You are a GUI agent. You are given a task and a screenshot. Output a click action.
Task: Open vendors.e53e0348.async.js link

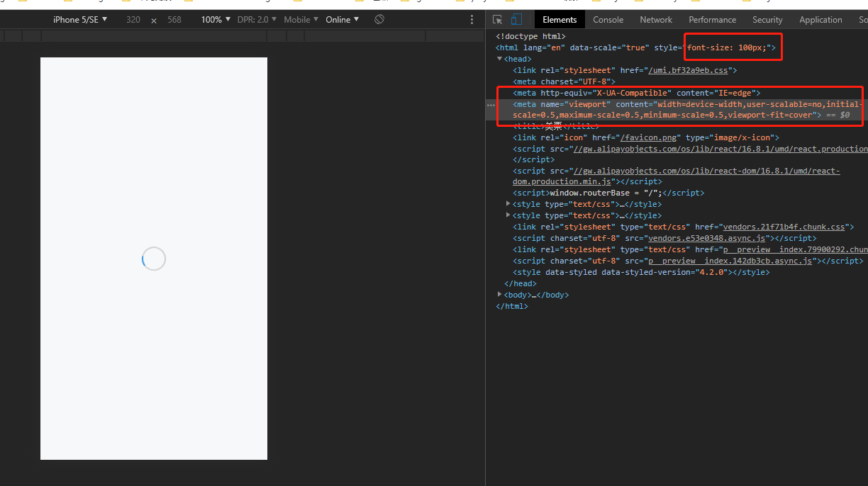[707, 238]
